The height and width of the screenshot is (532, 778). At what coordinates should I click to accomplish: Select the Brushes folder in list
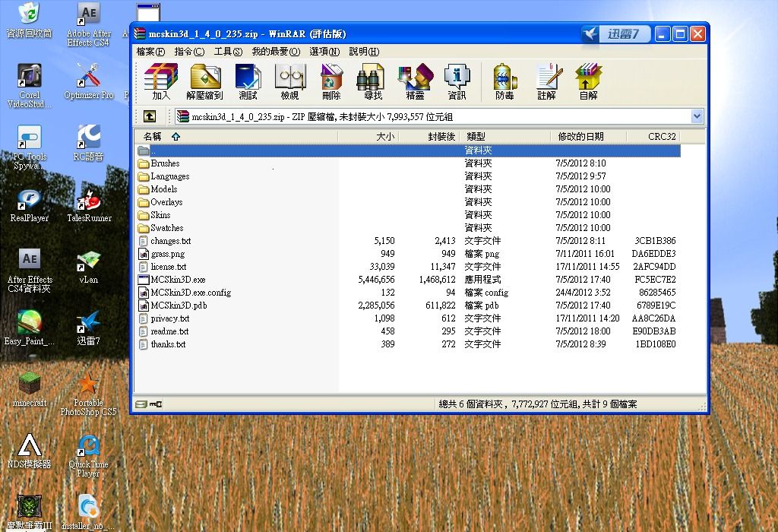(x=165, y=163)
